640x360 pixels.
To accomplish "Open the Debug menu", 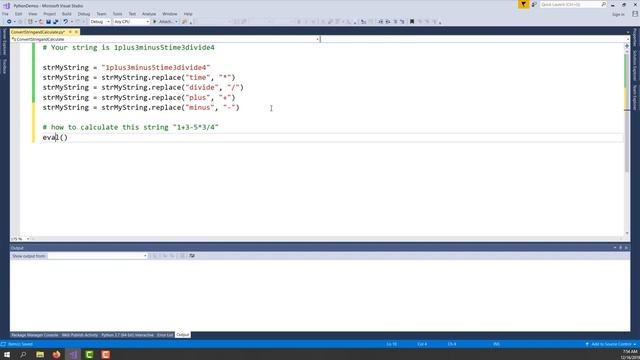I will tap(84, 14).
